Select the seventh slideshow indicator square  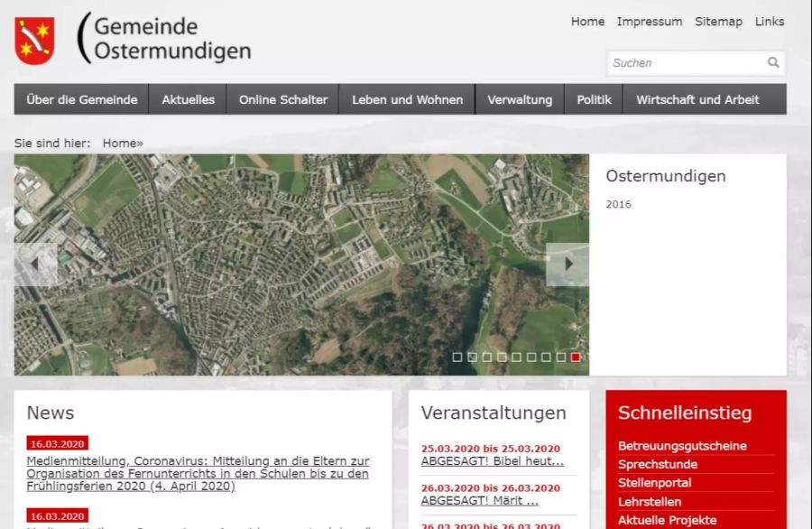coord(546,357)
